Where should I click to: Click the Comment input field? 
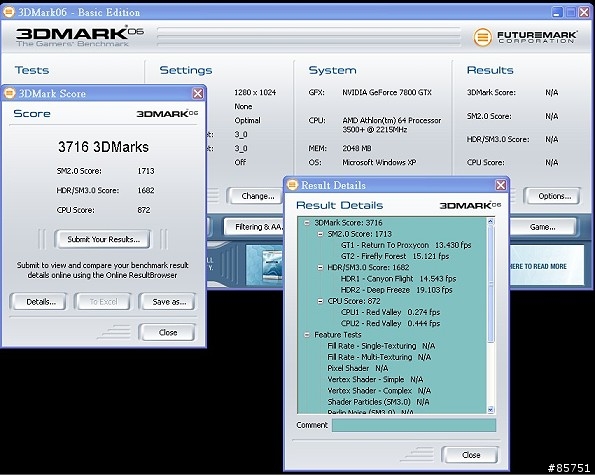click(414, 425)
